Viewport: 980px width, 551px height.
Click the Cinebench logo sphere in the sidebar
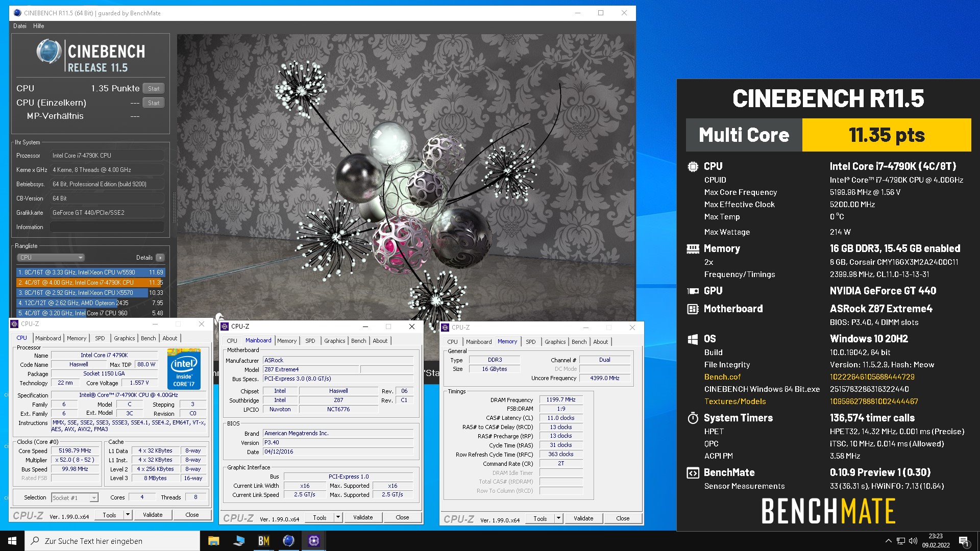[49, 52]
